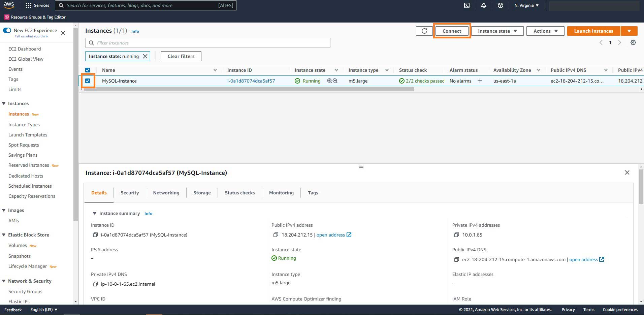Copy the Private IPv4 DNS value
The height and width of the screenshot is (315, 644).
coord(95,284)
